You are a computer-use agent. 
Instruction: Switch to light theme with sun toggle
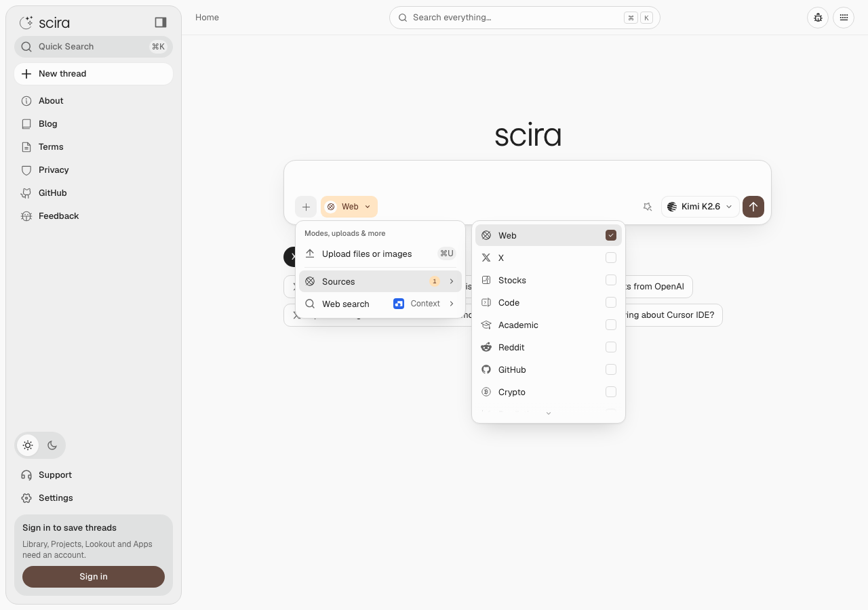(28, 445)
